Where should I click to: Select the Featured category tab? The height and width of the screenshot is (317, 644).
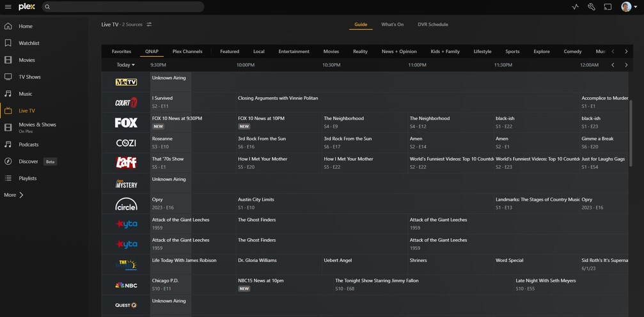[x=230, y=51]
